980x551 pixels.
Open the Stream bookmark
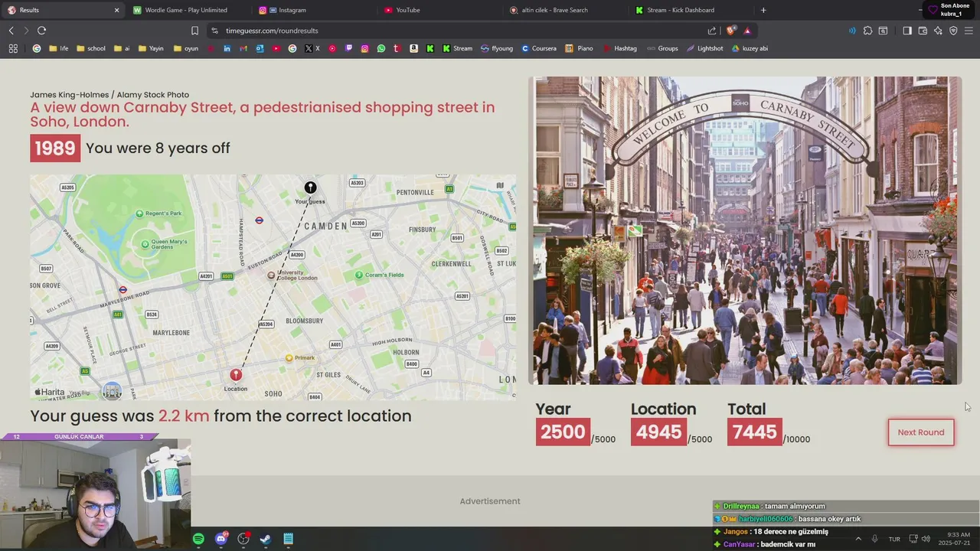(x=457, y=48)
